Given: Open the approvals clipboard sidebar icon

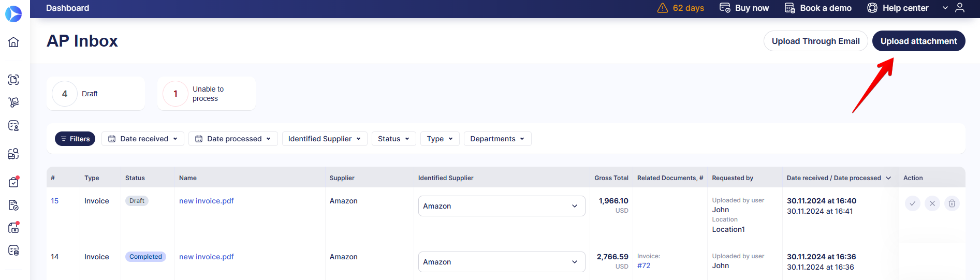Looking at the screenshot, I should click(13, 182).
